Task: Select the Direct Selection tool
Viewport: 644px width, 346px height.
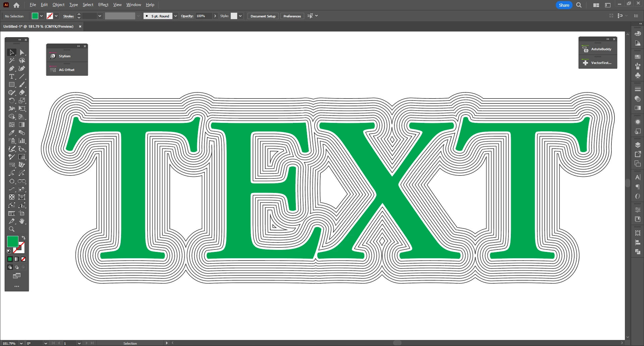Action: pos(22,52)
